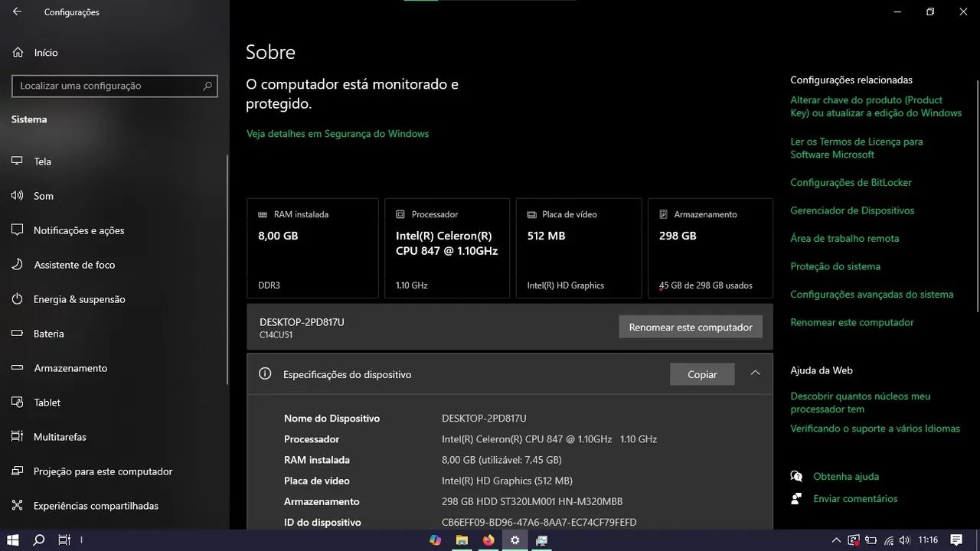Click the search magnifier in the settings box

pyautogui.click(x=207, y=86)
